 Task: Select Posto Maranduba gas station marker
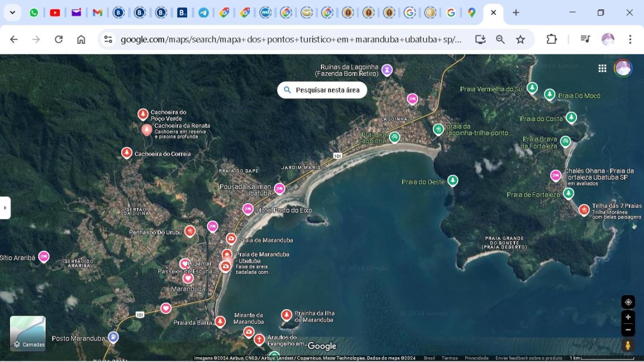113,337
